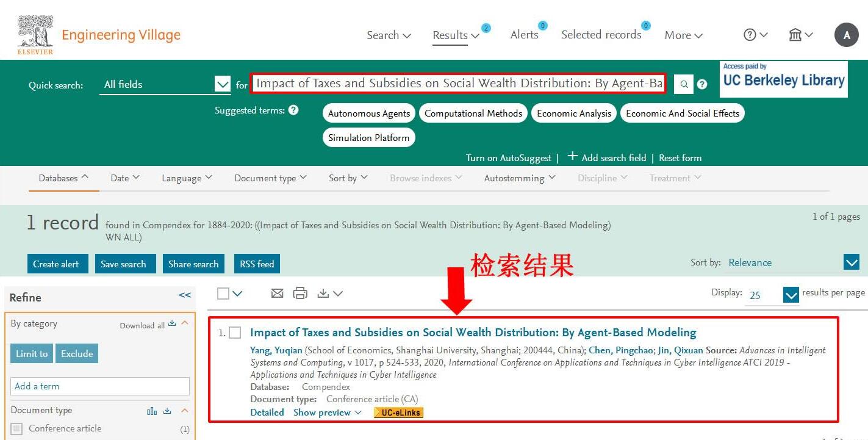Click the quick search query field
Viewport: 868px width, 440px height.
[459, 84]
